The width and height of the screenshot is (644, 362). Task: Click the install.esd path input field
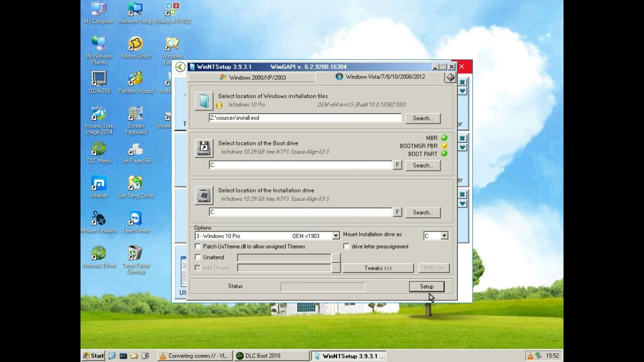point(305,118)
